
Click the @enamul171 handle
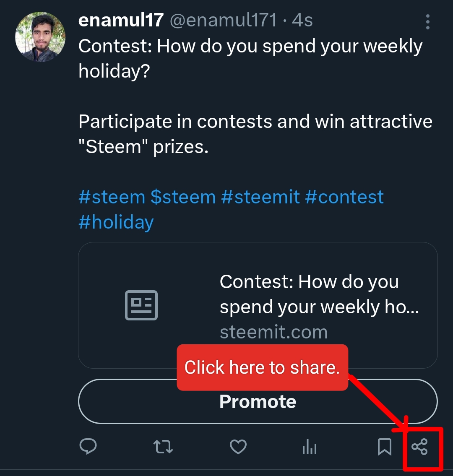click(x=223, y=20)
